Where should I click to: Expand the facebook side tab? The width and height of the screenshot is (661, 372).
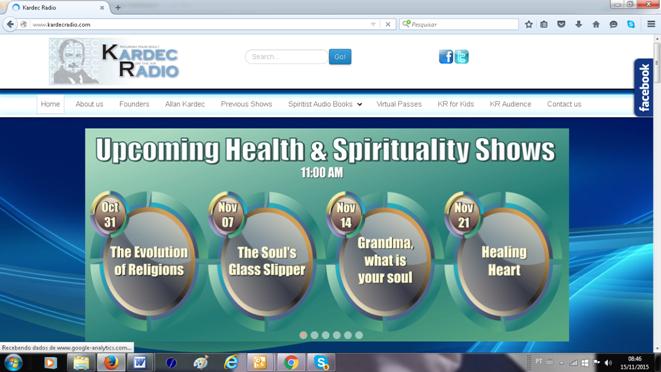(x=644, y=87)
